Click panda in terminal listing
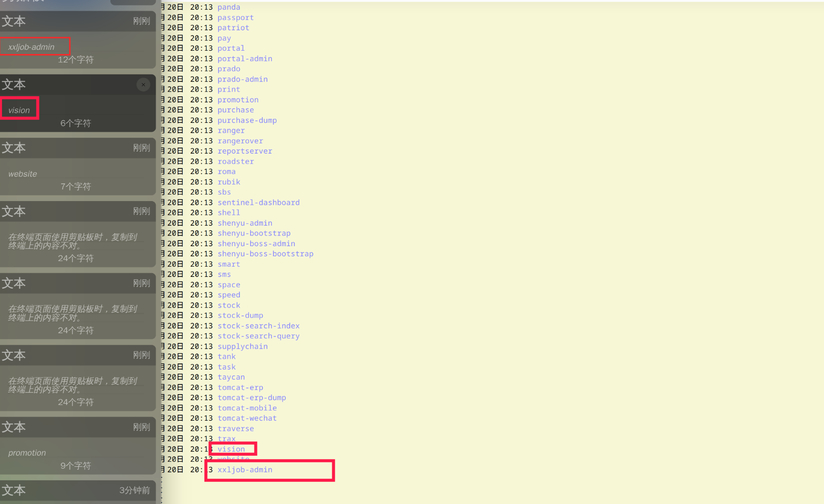This screenshot has width=824, height=504. [229, 7]
